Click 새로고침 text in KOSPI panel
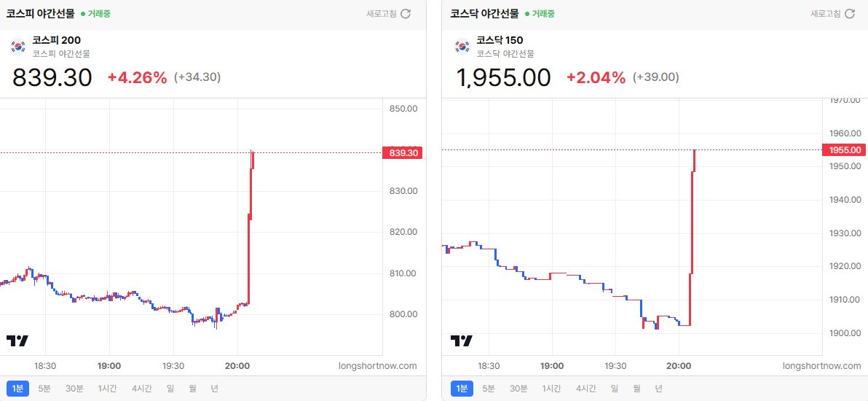Image resolution: width=868 pixels, height=401 pixels. point(382,14)
